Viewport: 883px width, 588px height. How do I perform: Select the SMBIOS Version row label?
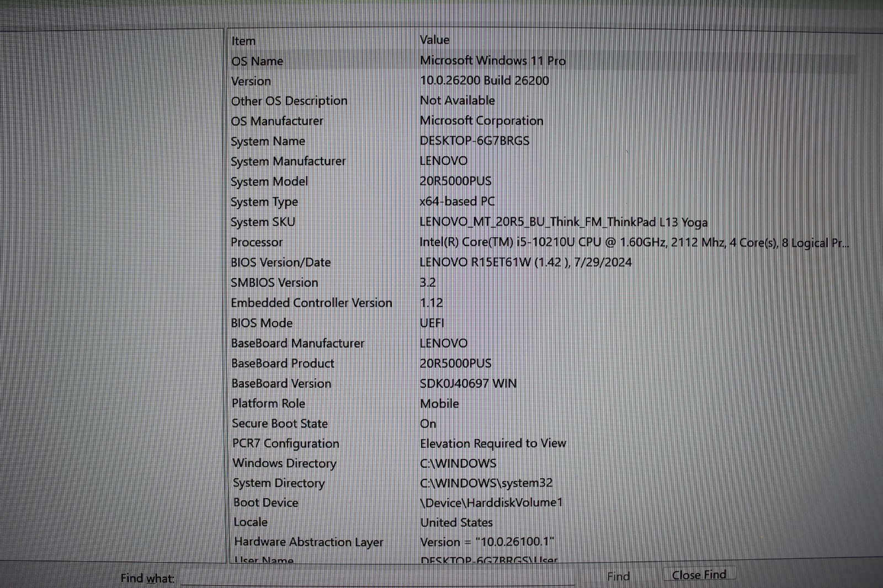click(274, 282)
